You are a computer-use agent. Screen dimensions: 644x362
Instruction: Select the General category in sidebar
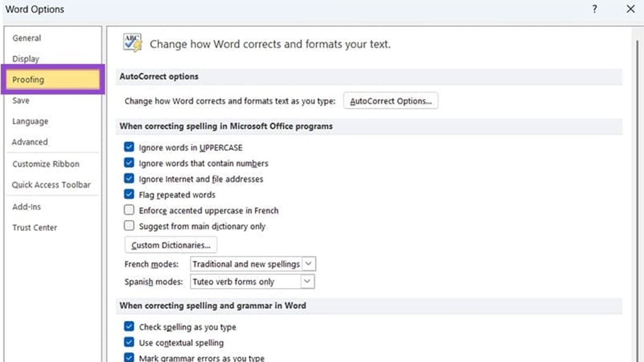[x=27, y=38]
